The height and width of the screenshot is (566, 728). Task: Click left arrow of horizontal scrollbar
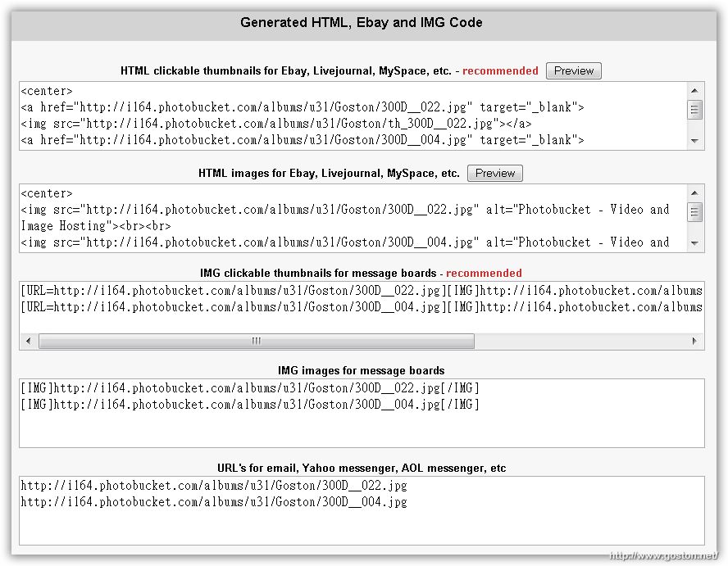29,341
